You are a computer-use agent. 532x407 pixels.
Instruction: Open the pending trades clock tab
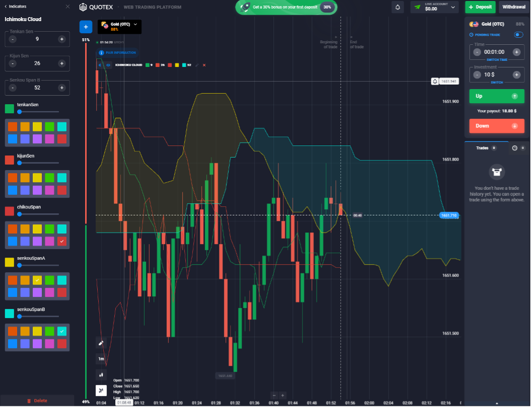tap(514, 147)
